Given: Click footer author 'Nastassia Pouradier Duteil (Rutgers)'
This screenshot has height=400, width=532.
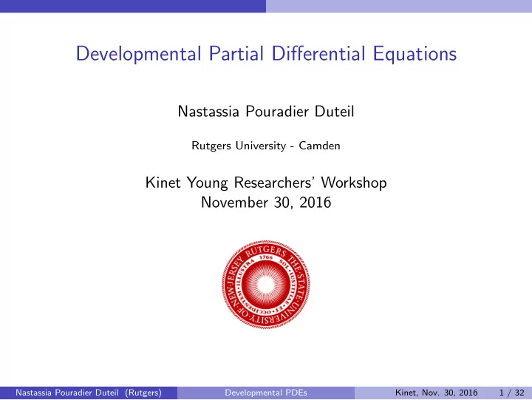Looking at the screenshot, I should (89, 393).
